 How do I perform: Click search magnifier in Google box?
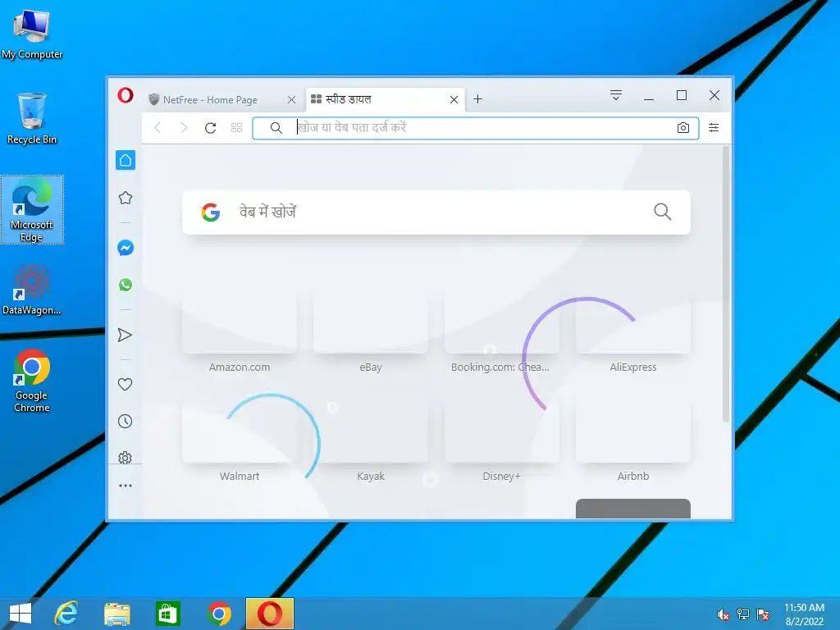tap(663, 212)
